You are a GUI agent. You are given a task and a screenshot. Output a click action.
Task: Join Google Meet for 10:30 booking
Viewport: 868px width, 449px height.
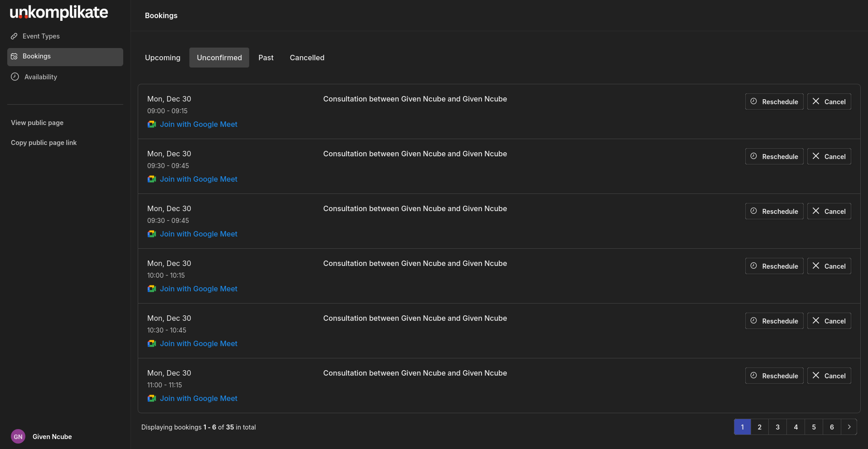pyautogui.click(x=198, y=343)
